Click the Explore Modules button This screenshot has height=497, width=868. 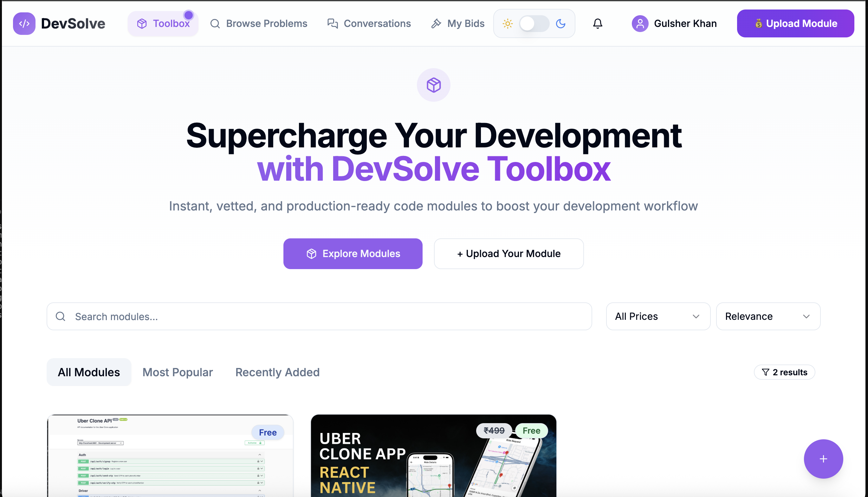[x=353, y=254]
